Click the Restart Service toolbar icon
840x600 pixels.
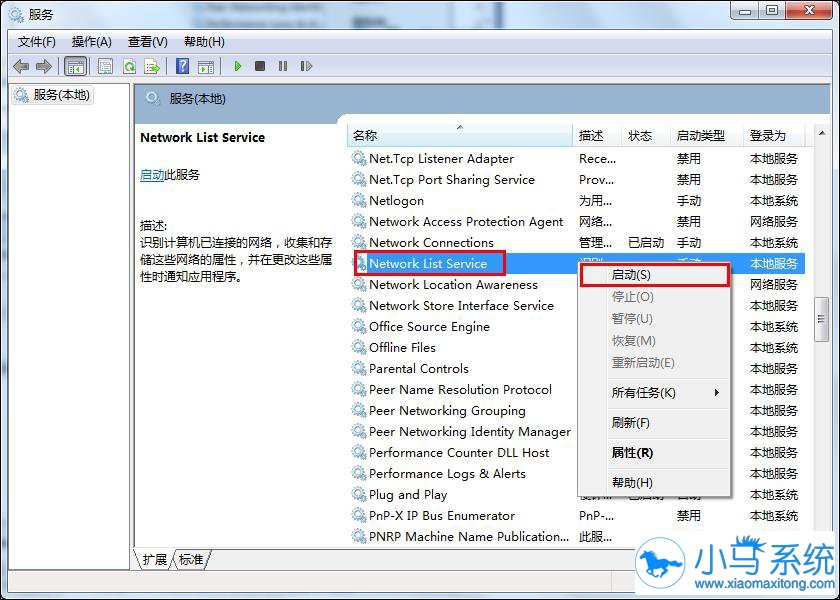[x=306, y=66]
